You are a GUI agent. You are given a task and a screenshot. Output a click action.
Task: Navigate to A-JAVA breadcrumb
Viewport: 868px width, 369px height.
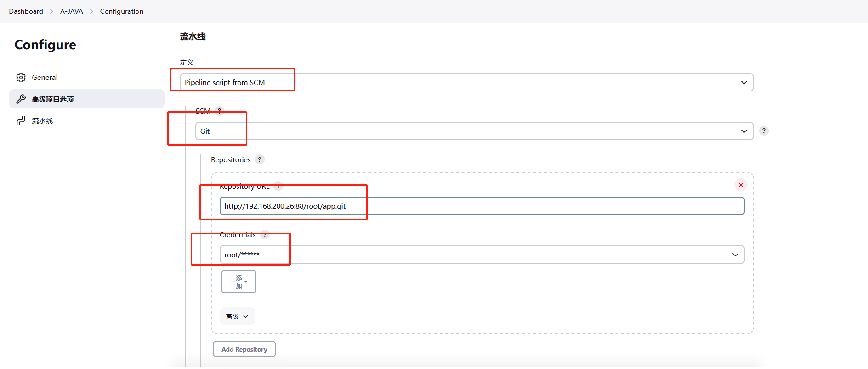pyautogui.click(x=72, y=11)
